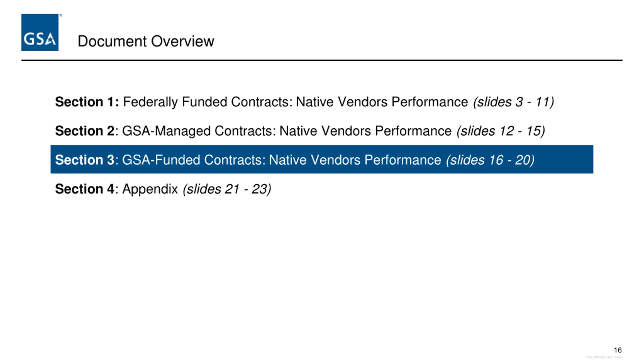644x362 pixels.
Task: Click Native Vendors Performance in the Section 2 line
Action: [x=366, y=131]
